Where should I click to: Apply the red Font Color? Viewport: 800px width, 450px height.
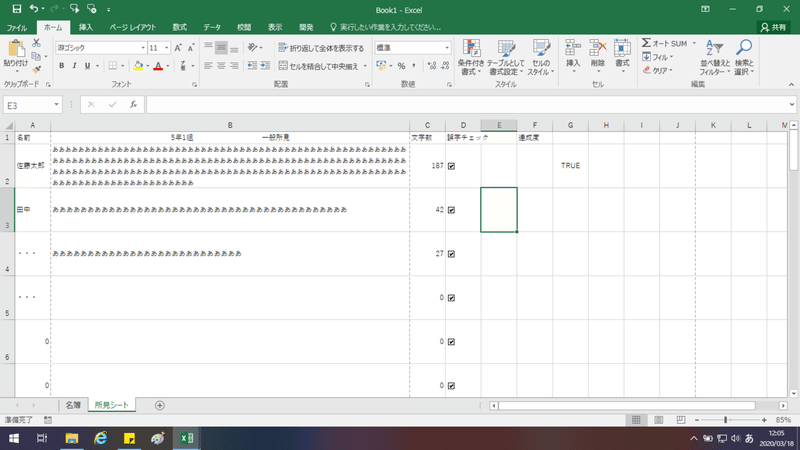pos(158,66)
